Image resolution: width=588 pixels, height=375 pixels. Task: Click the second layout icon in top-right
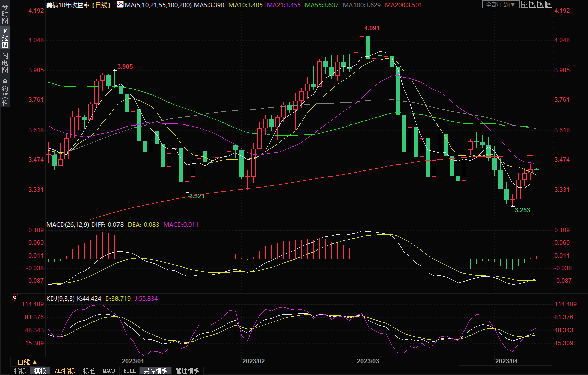(x=532, y=5)
